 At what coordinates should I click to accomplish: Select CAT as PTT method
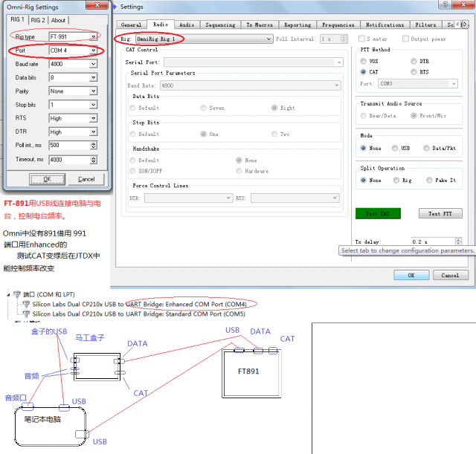click(x=364, y=72)
